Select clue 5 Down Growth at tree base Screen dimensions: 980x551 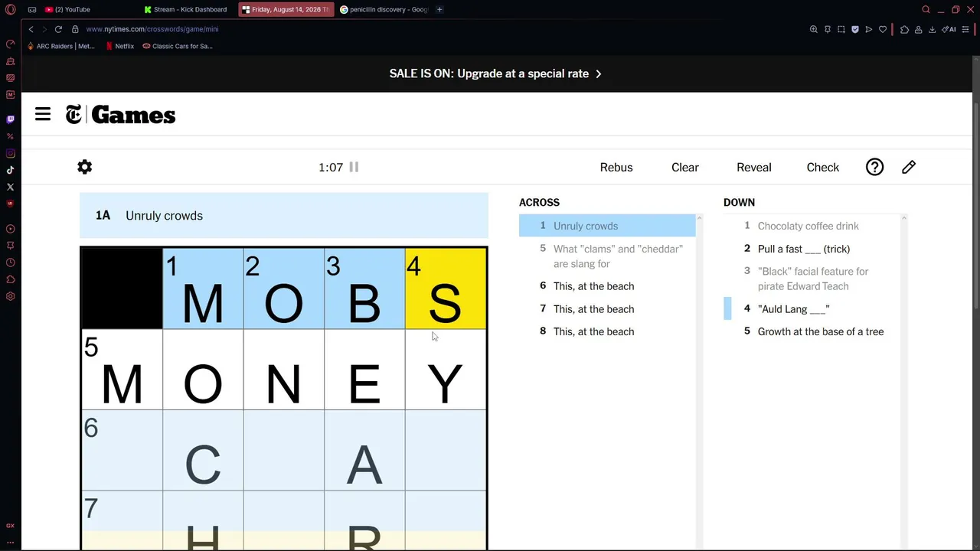(812, 331)
